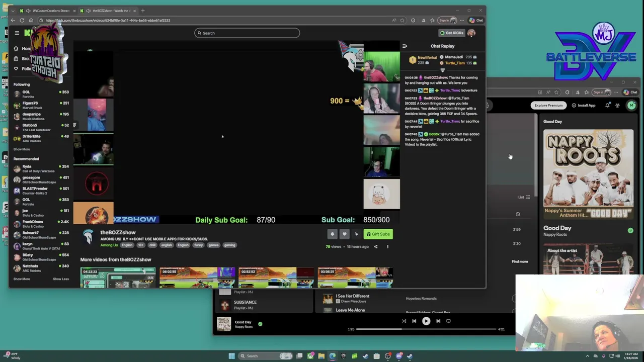Screen dimensions: 644x362
Task: Expand Following list with Show more
Action: 22,149
